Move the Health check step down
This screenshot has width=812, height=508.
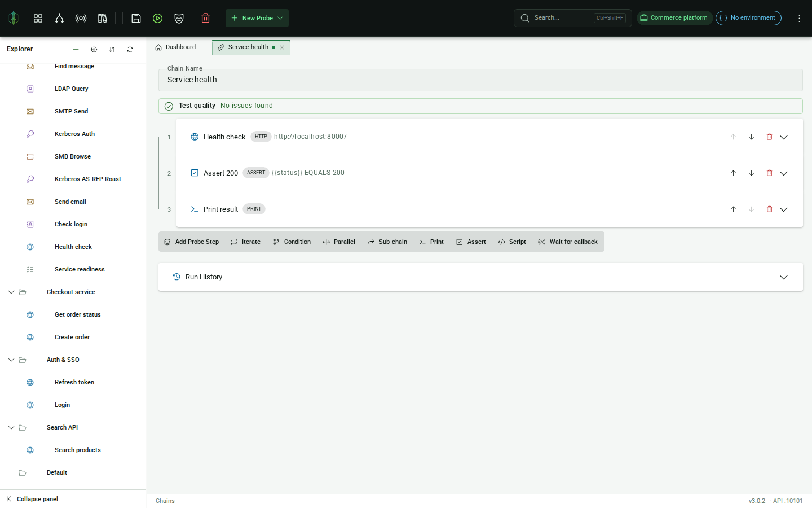pos(751,137)
